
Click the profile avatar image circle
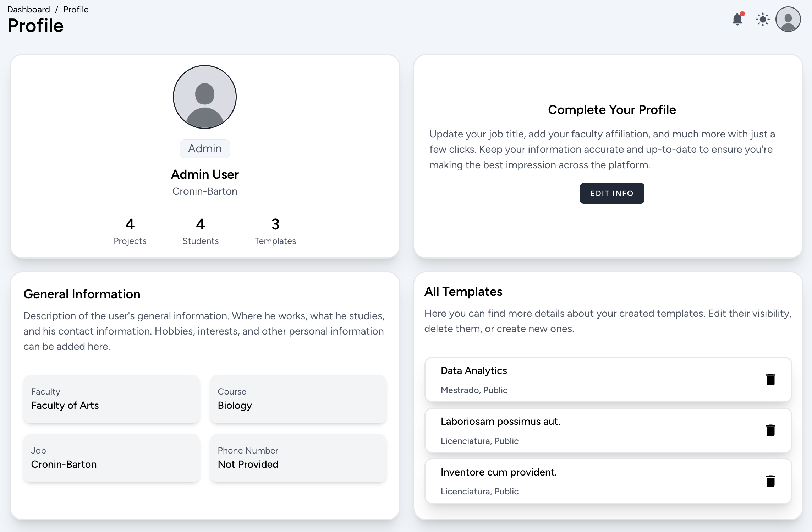[x=204, y=97]
